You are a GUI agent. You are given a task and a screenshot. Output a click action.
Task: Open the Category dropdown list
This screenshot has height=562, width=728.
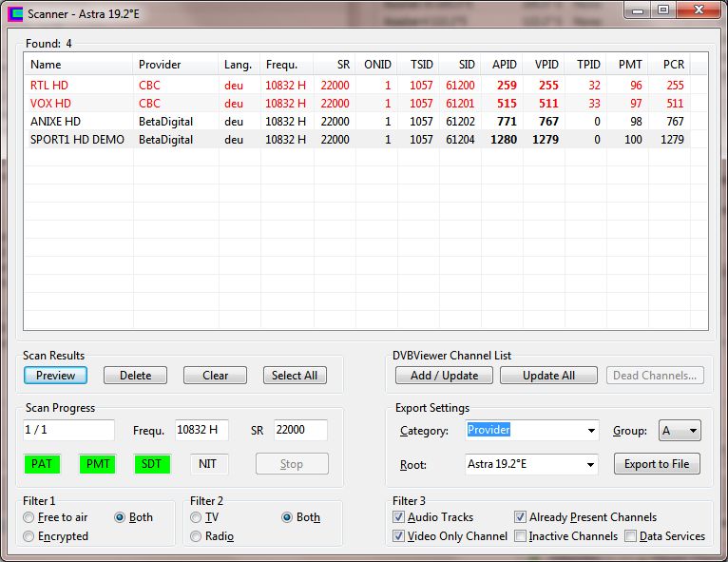pyautogui.click(x=591, y=431)
